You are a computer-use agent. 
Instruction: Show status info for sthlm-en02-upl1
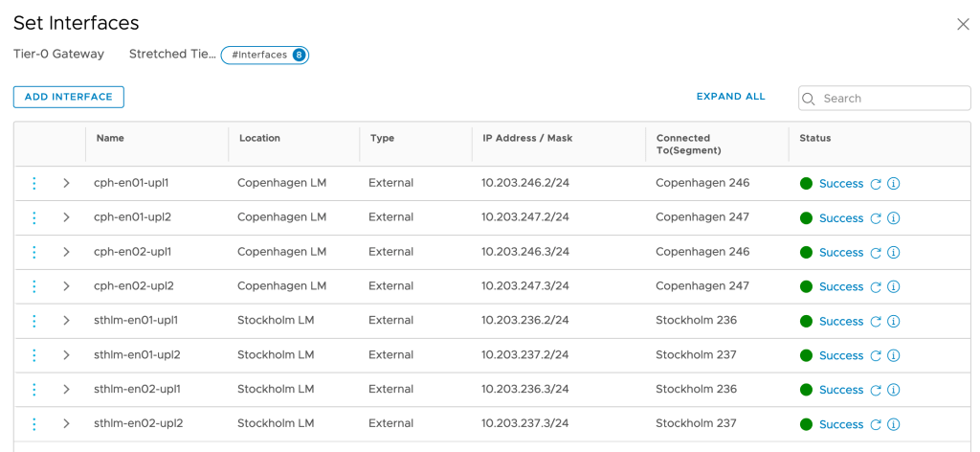tap(894, 390)
